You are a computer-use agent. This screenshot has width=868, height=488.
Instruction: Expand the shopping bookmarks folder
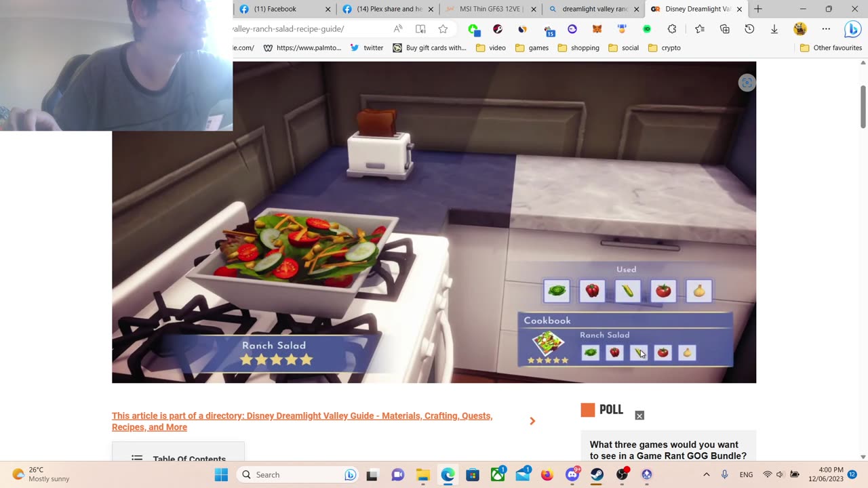click(578, 48)
